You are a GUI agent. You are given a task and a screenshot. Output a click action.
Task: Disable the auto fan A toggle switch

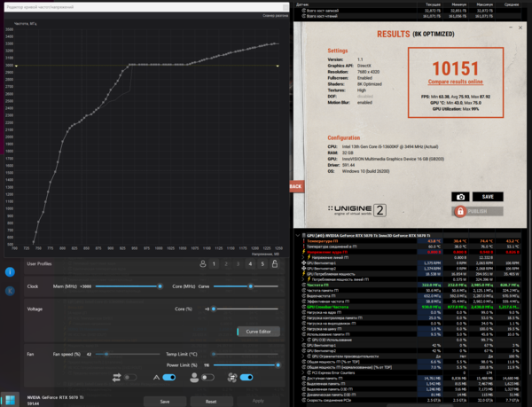click(169, 378)
